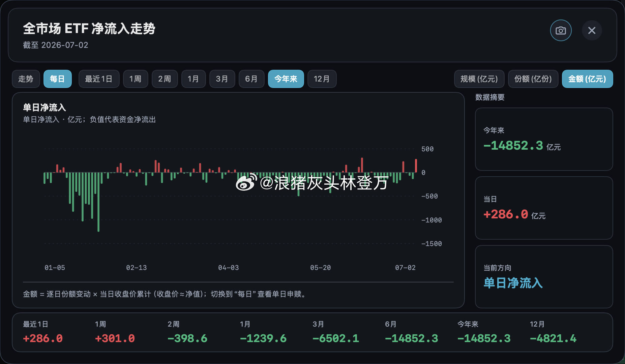Click the 数据摘要 heading
The width and height of the screenshot is (625, 364).
(490, 97)
